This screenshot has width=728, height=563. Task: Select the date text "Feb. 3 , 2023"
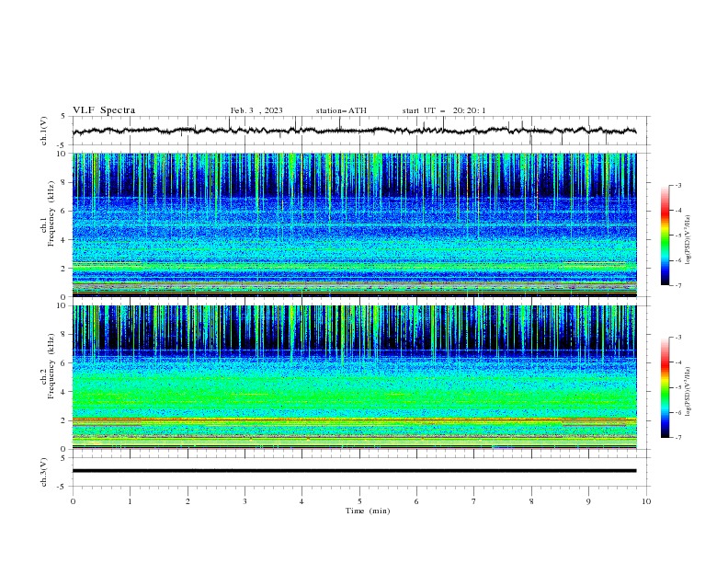coord(256,110)
